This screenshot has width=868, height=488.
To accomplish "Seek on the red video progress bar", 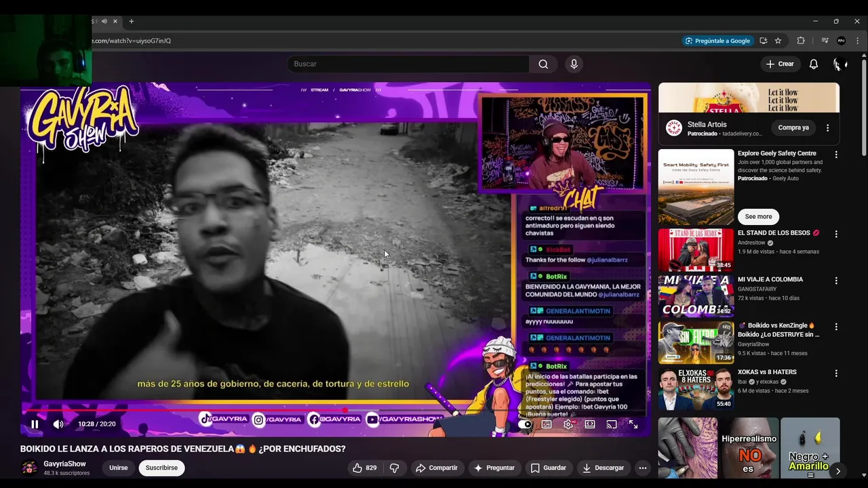I will tap(335, 409).
